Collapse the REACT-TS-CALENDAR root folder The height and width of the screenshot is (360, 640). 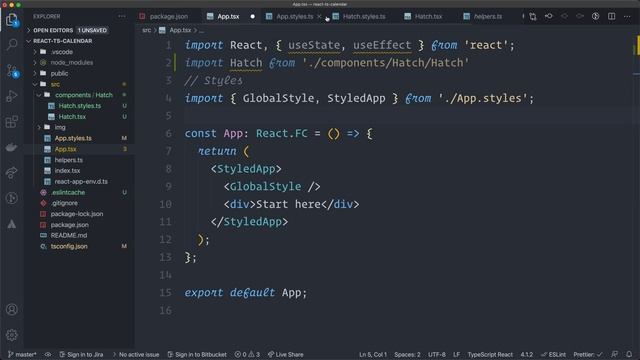pos(62,41)
